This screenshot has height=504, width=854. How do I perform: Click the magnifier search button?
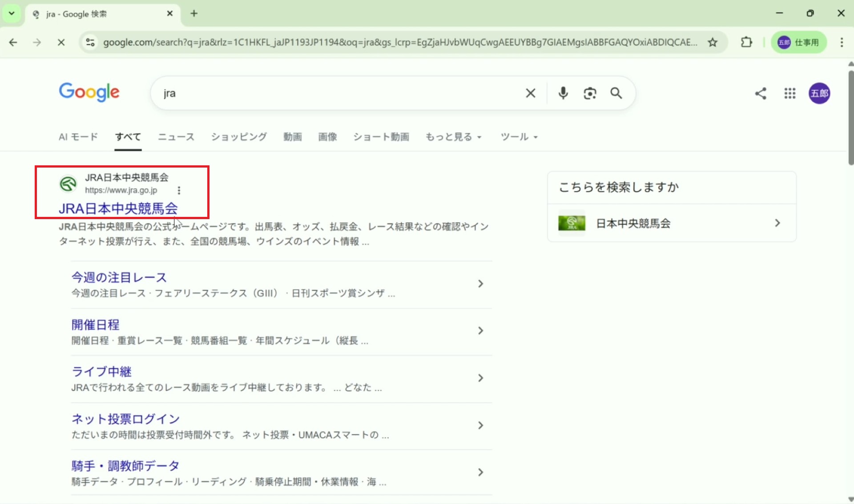[x=616, y=93]
